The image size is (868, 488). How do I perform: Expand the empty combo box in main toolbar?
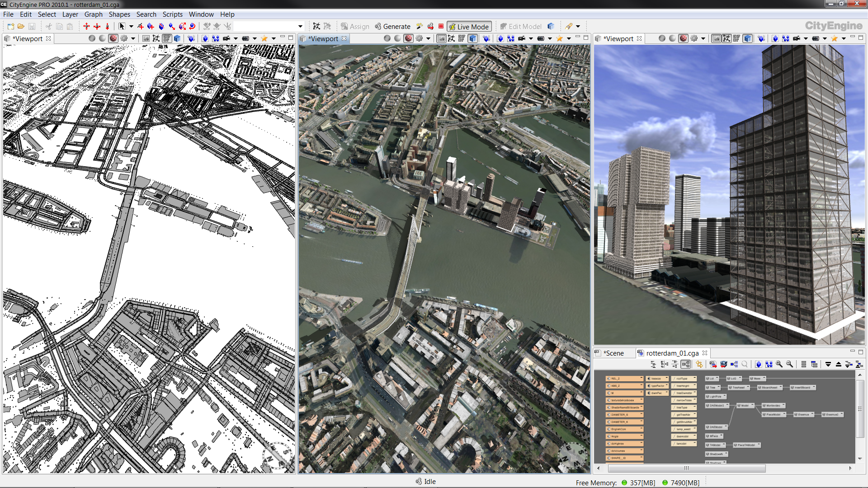point(300,26)
